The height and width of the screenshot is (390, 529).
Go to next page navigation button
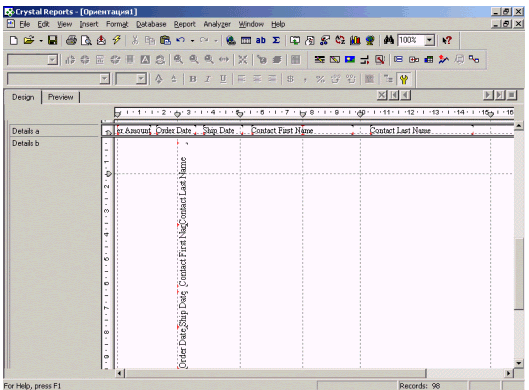pyautogui.click(x=488, y=95)
